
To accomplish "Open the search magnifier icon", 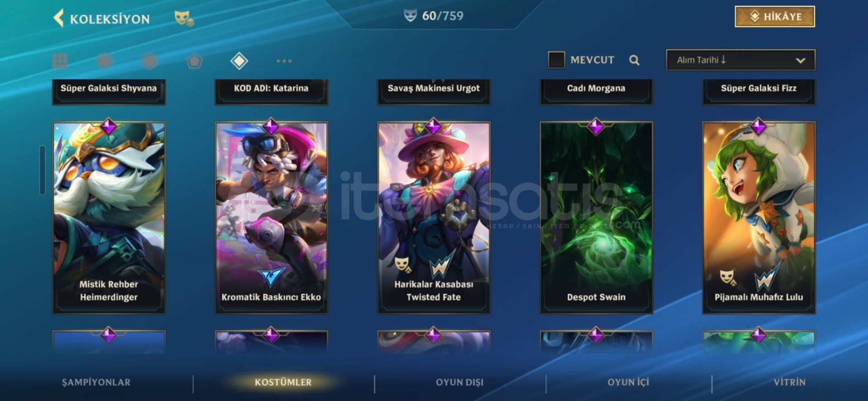I will coord(634,60).
